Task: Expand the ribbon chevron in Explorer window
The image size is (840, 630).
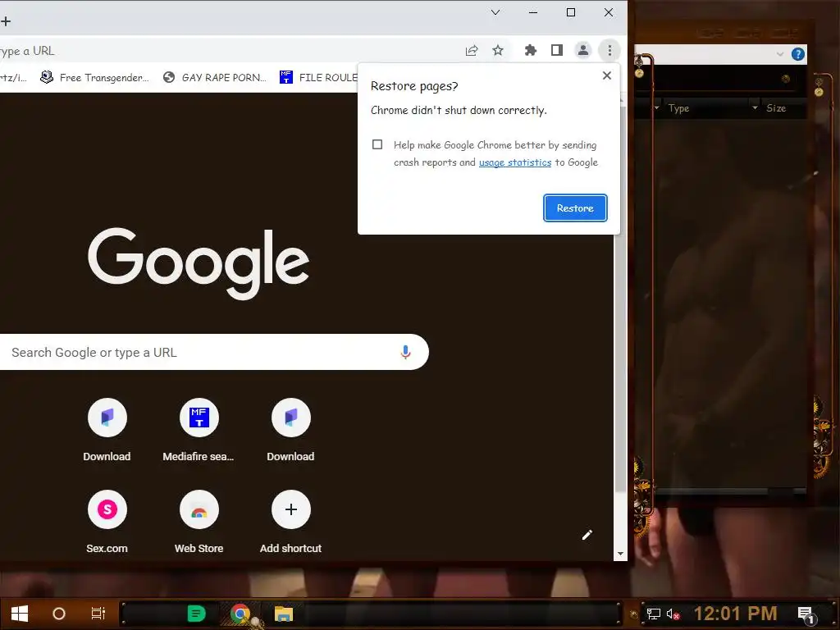Action: (780, 54)
